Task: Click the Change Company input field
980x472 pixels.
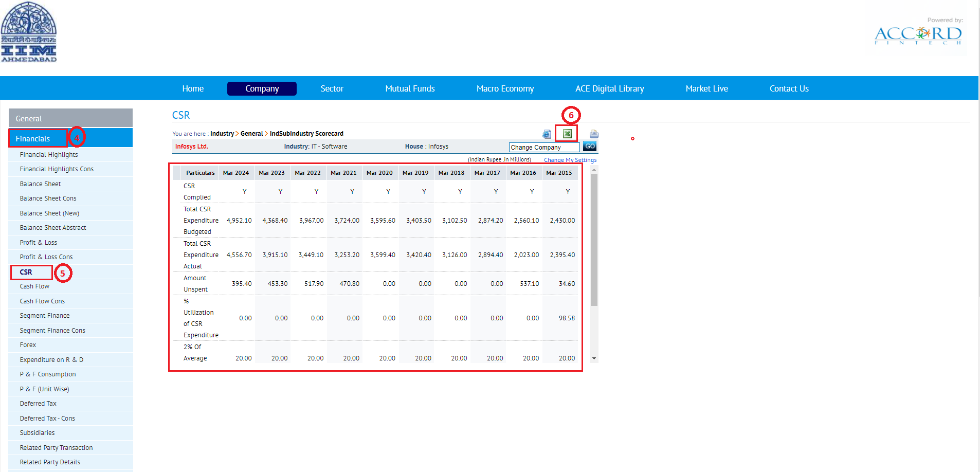Action: tap(544, 147)
